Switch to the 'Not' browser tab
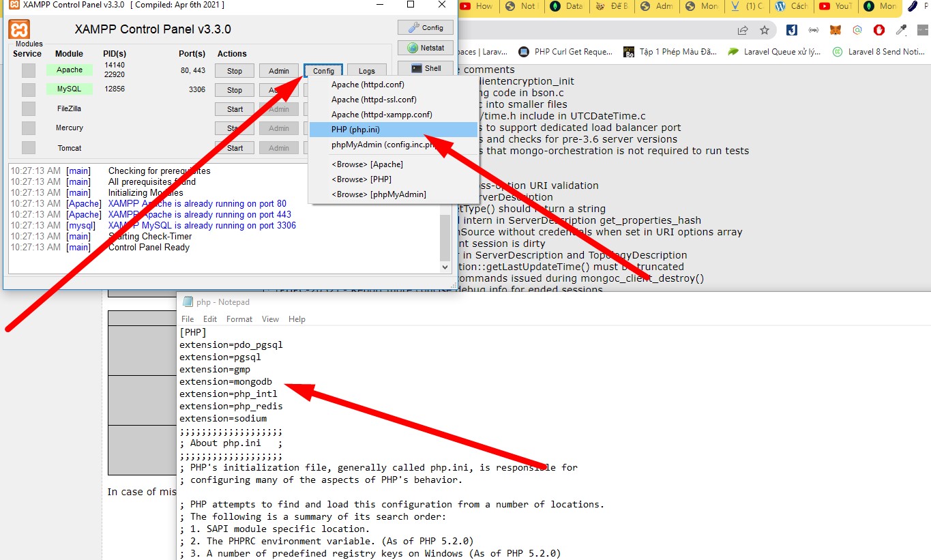This screenshot has width=931, height=560. [521, 6]
